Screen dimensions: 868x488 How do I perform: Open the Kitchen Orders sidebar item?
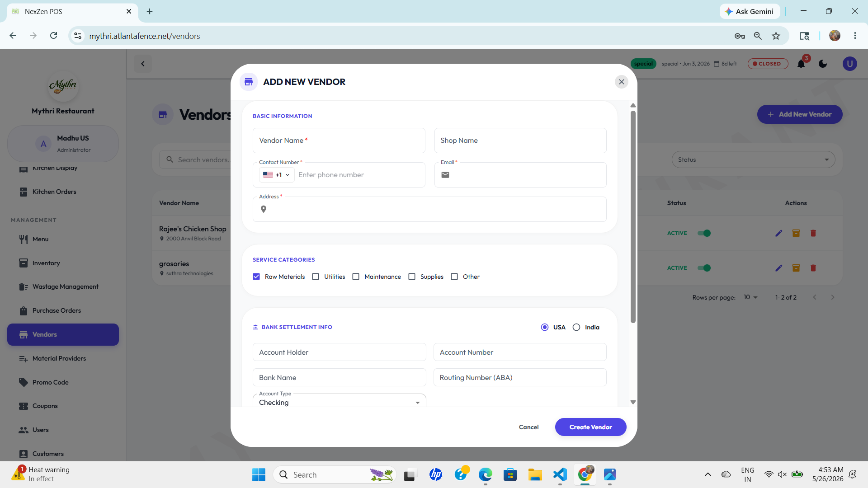pyautogui.click(x=63, y=192)
